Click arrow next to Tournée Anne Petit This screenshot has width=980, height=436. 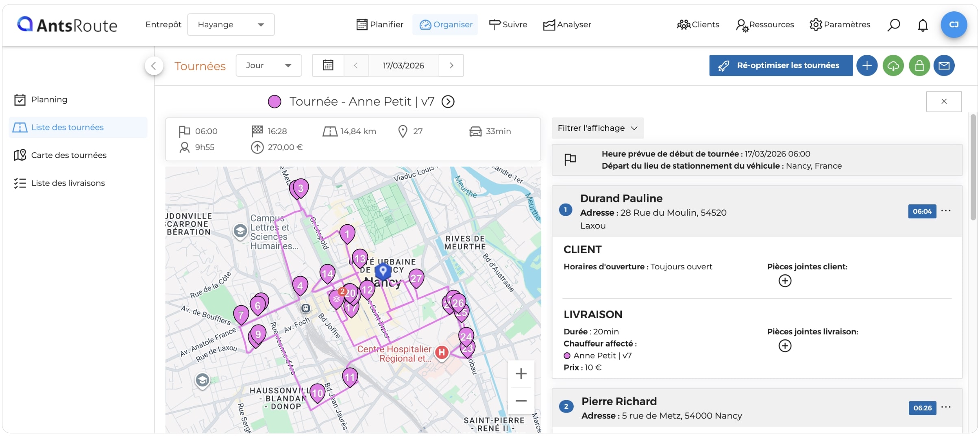(x=448, y=102)
